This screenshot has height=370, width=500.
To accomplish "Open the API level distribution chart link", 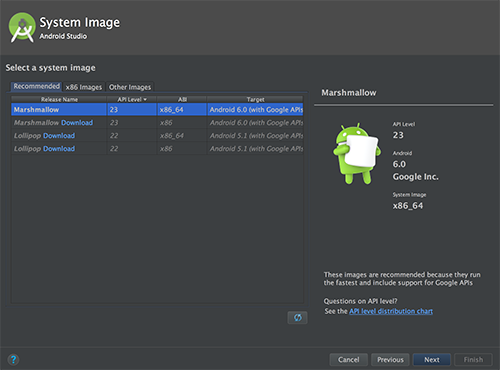I will point(391,311).
